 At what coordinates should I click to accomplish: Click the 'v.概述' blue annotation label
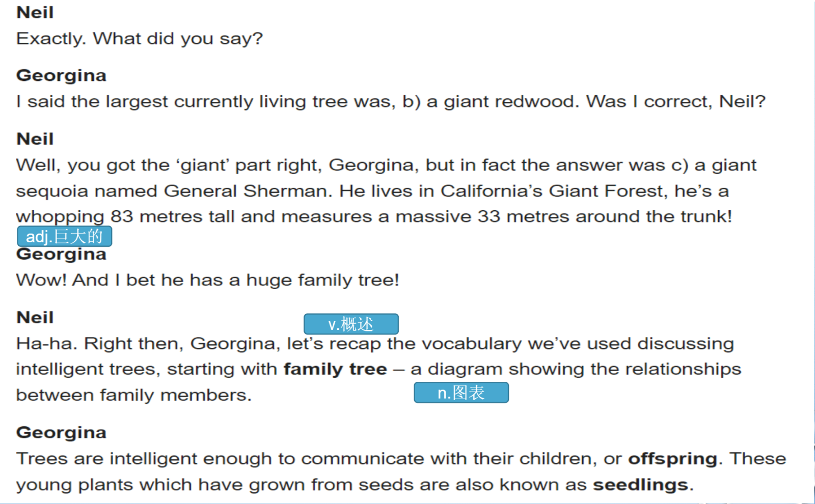coord(351,324)
